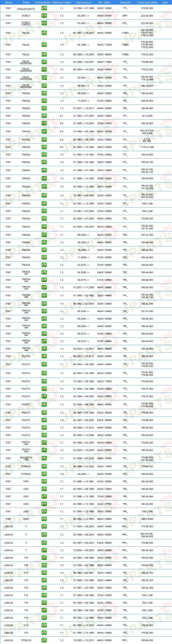Viewport: 172px width, 644px height.
Task: Select the body code 843_
Action: pos(125,640)
